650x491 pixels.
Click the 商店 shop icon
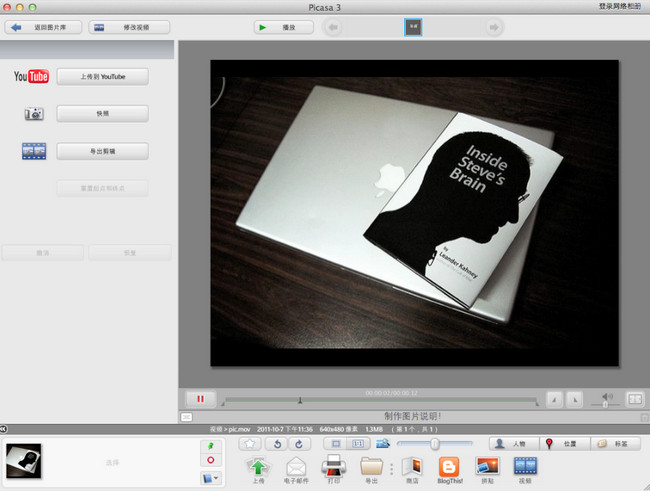412,469
